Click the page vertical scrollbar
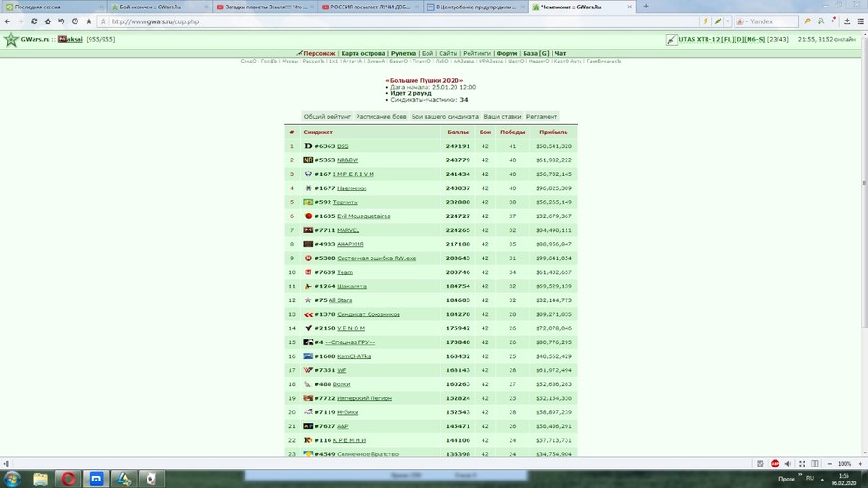The image size is (868, 488). point(864,183)
